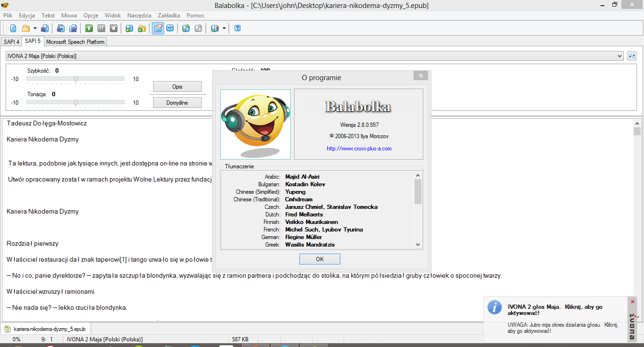Click 'Tadeusz Dołęga-Mostowicz' line in the document

coord(47,124)
